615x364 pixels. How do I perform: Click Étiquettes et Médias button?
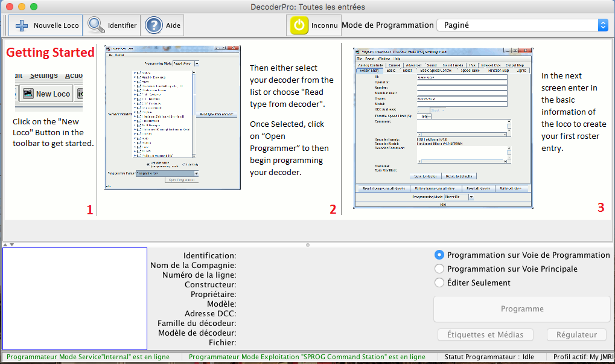(485, 334)
